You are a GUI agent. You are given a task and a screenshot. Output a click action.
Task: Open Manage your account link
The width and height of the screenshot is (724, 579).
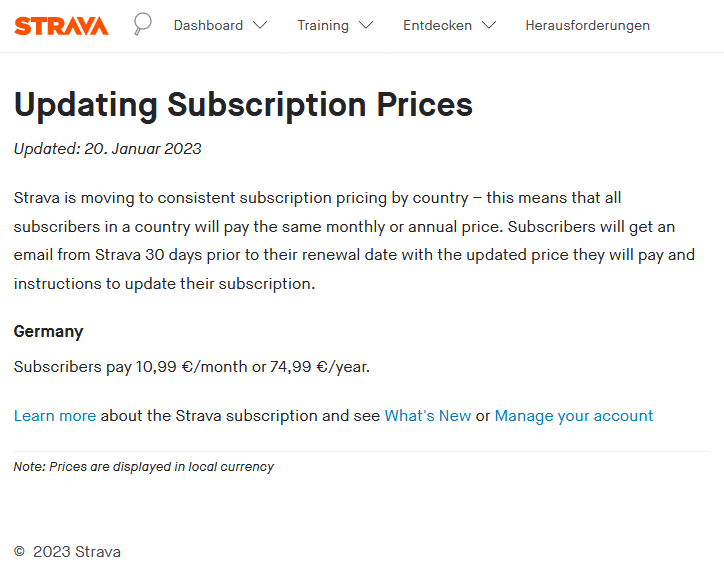[x=574, y=416]
